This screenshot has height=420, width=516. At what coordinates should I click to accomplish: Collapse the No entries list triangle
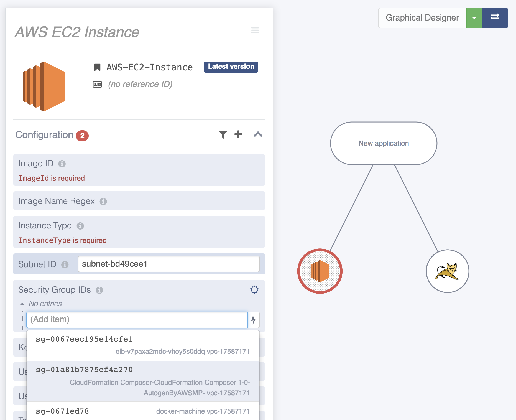coord(22,304)
